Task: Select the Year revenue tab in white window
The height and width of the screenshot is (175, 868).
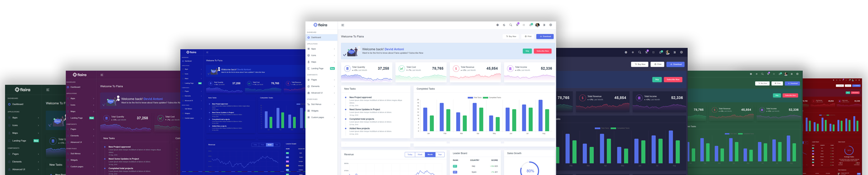Action: (440, 154)
